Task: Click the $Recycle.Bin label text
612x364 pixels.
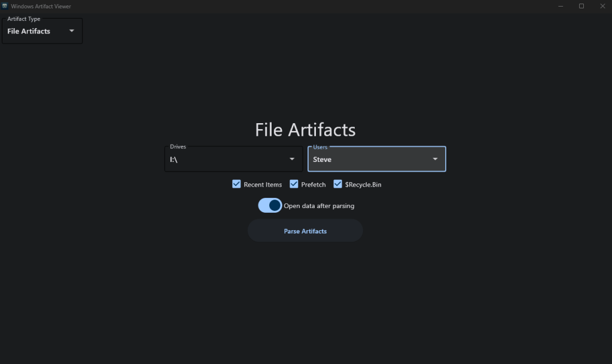Action: tap(363, 185)
